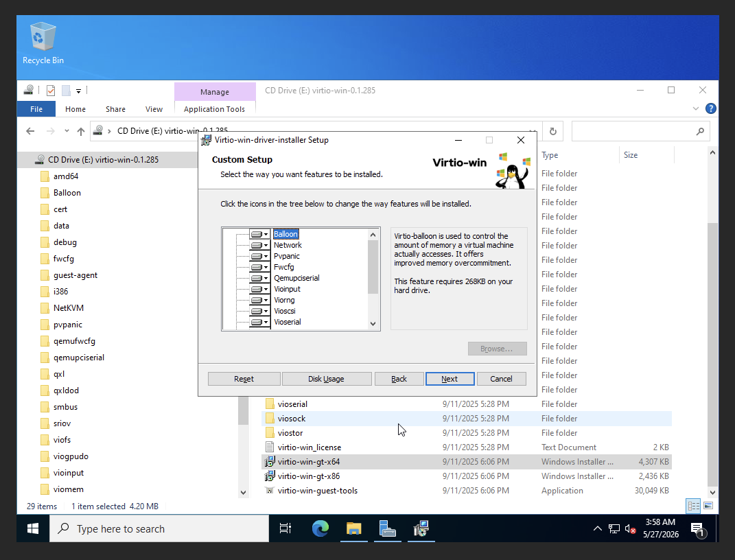The image size is (735, 560).
Task: Select the Network feature label in tree
Action: pyautogui.click(x=288, y=245)
